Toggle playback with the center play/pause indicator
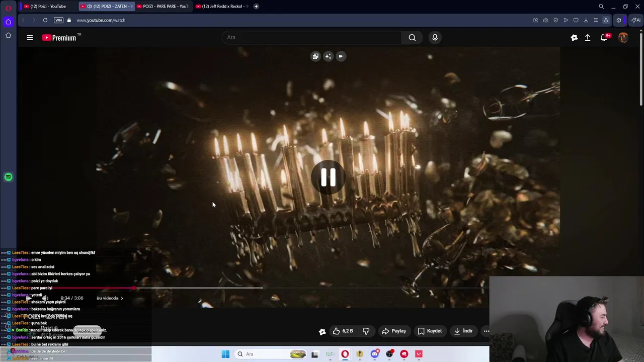 [x=328, y=177]
